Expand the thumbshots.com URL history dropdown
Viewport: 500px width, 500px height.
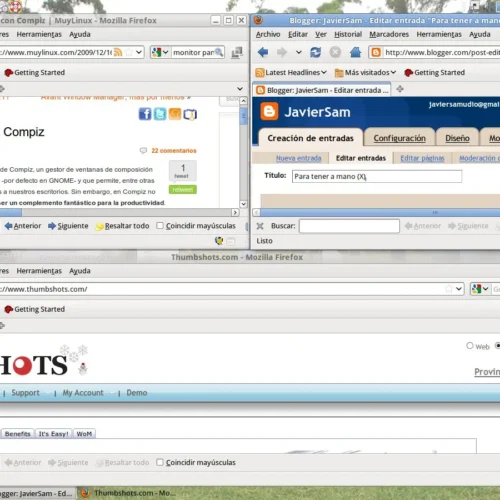pyautogui.click(x=459, y=289)
